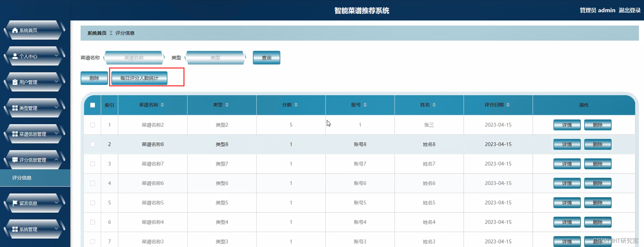Image resolution: width=644 pixels, height=247 pixels.
Task: Open 详情 for row 菜谱名称2
Action: pyautogui.click(x=567, y=125)
